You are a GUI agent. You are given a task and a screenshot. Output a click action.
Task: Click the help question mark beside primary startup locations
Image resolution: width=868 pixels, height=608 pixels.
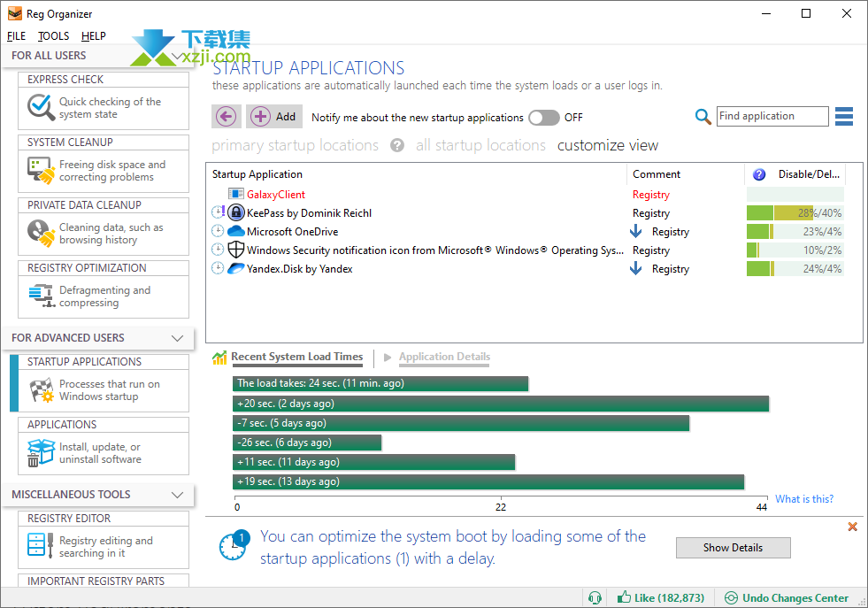click(397, 146)
